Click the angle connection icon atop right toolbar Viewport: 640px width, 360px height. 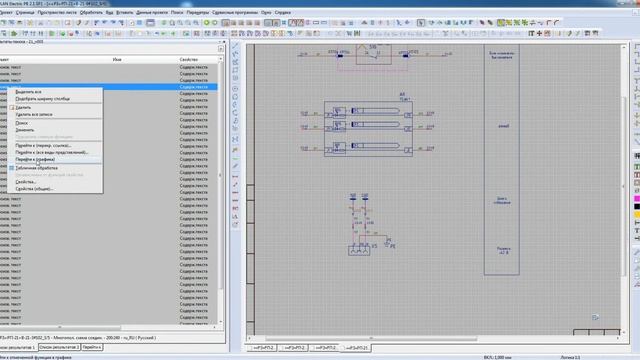coord(637,47)
